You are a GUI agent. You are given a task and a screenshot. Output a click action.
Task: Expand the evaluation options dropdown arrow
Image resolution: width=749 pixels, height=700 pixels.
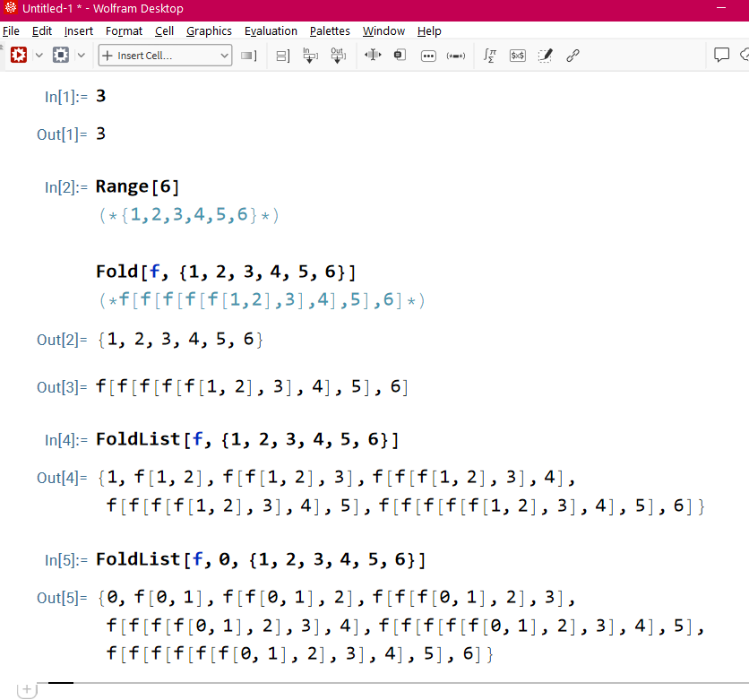point(39,55)
